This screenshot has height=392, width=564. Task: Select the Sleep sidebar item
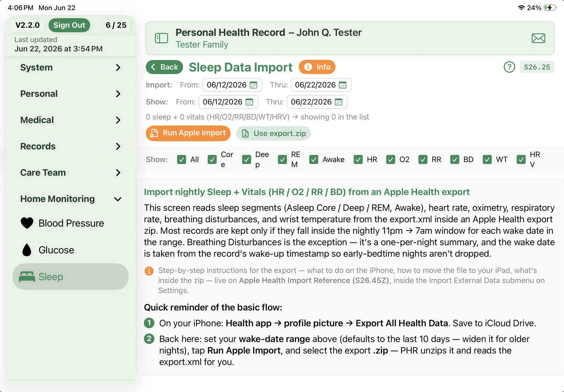click(x=70, y=277)
